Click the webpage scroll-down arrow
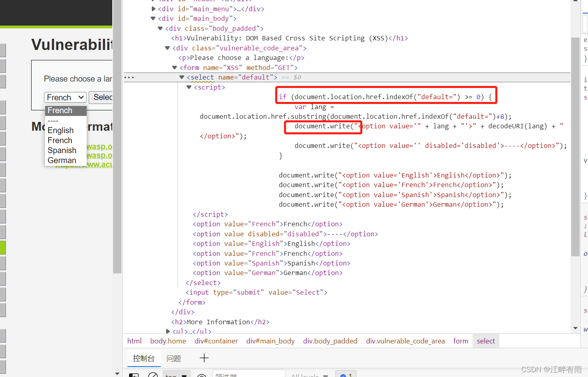 click(x=117, y=373)
